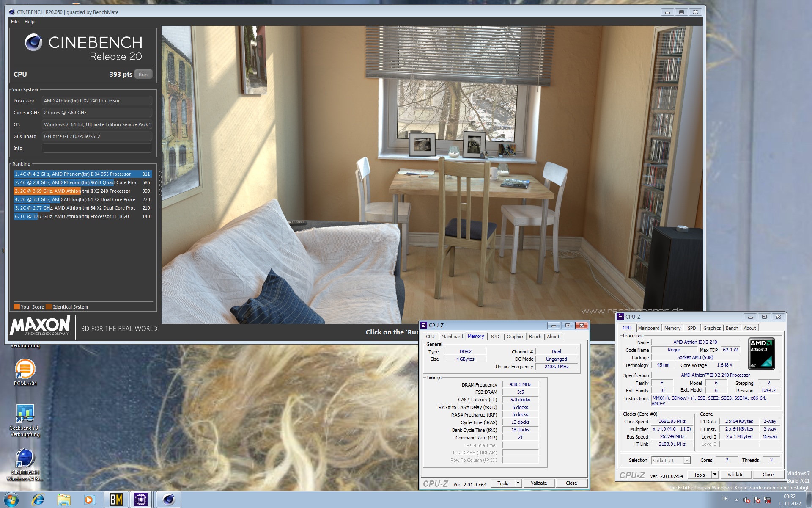Open About tab in Memory CPU-Z window

pos(553,337)
